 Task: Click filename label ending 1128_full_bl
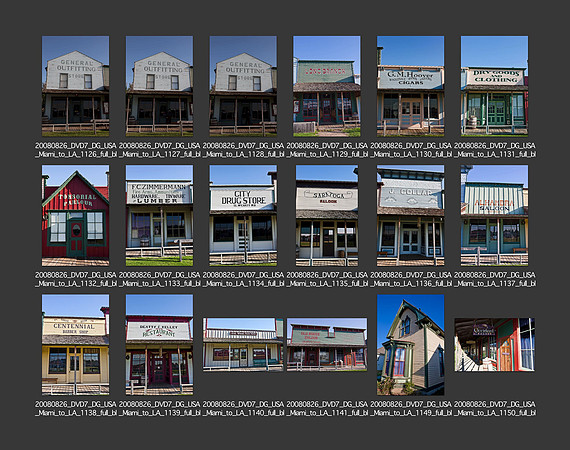tap(243, 150)
